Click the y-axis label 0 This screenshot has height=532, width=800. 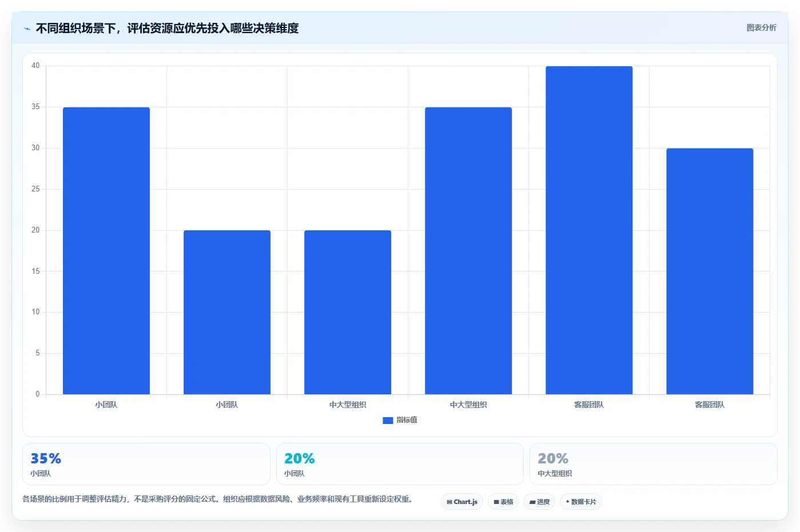click(x=38, y=394)
